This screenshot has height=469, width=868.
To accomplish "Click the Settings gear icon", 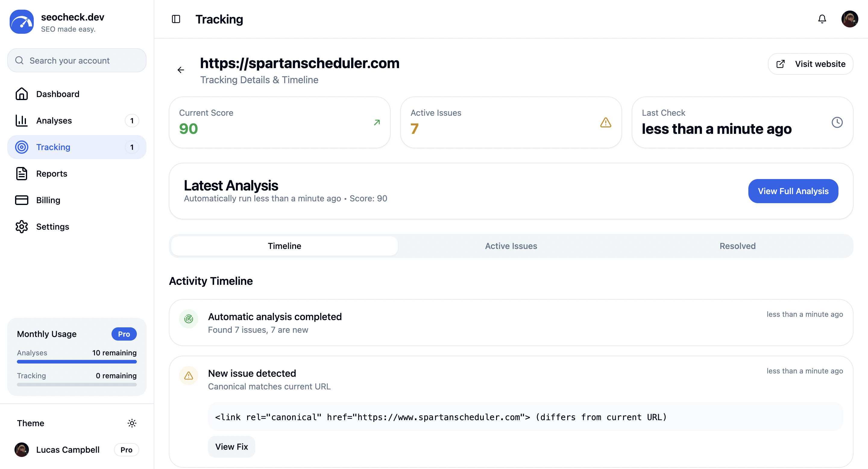I will click(22, 227).
